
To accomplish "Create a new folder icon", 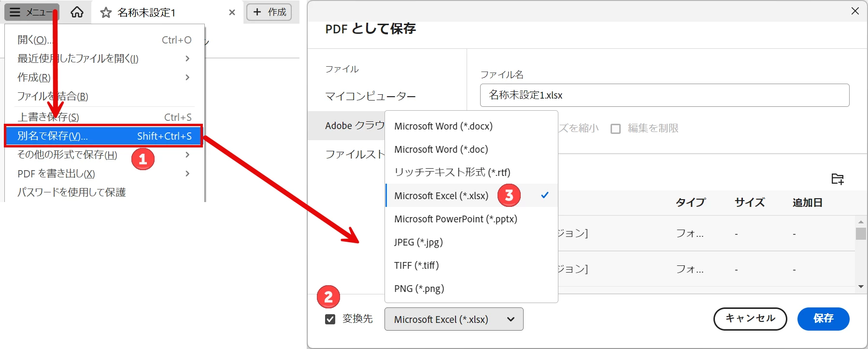I will (838, 179).
